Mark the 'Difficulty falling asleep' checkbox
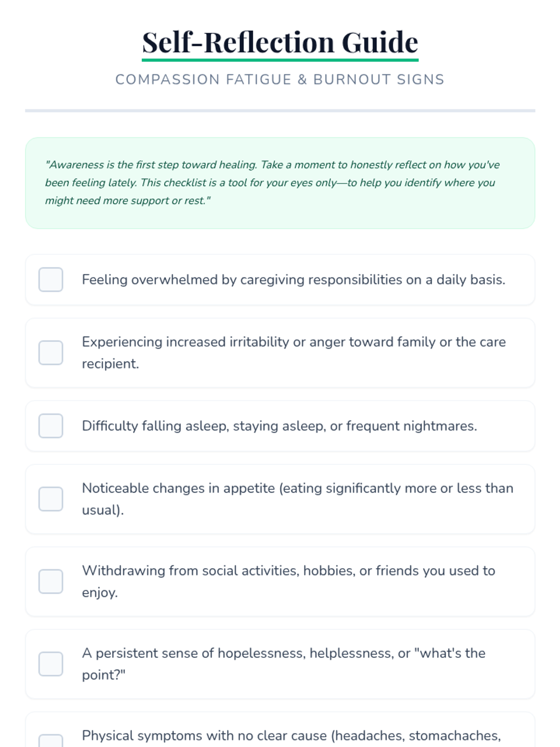Screen dimensions: 560x747 tap(51, 426)
